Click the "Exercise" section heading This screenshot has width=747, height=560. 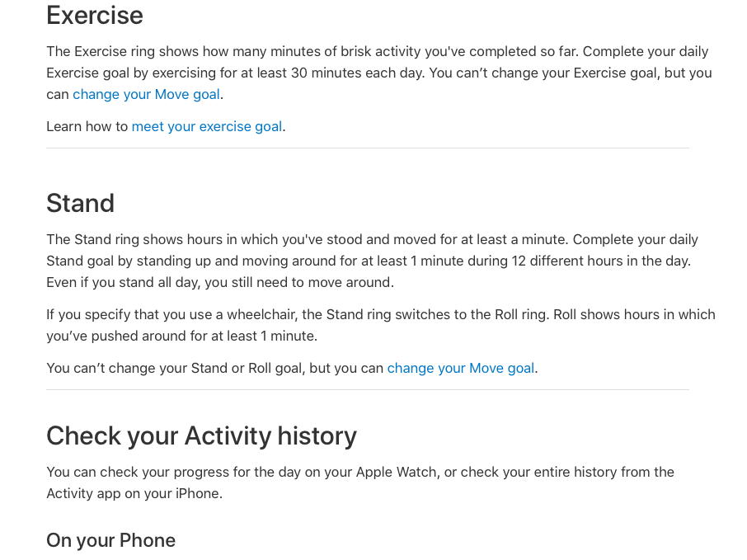pyautogui.click(x=95, y=15)
